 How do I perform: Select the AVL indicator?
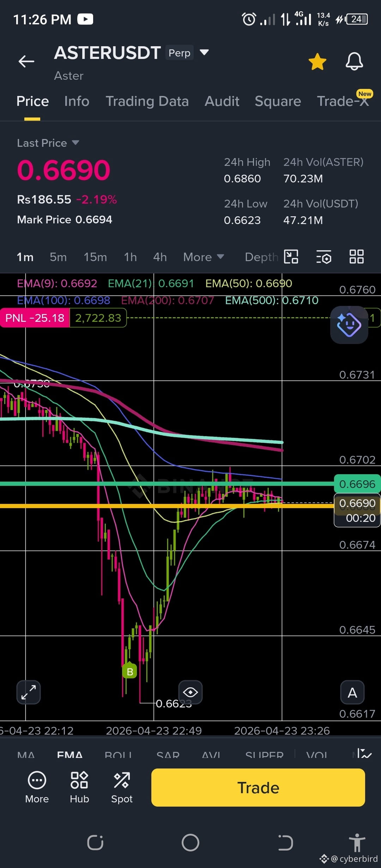tap(211, 755)
